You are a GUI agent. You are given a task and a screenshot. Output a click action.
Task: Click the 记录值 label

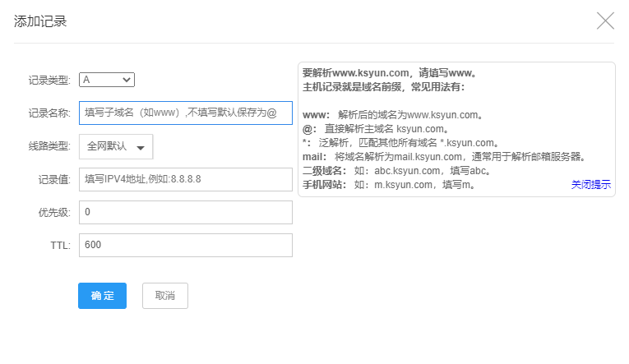54,180
